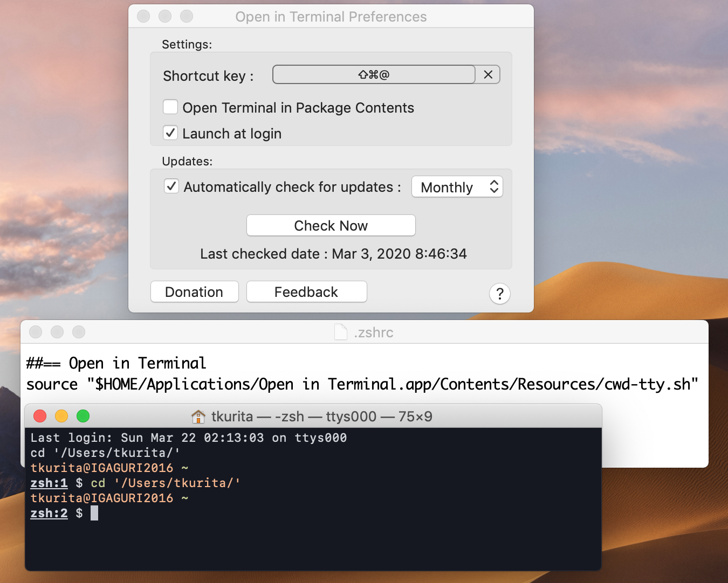Click the Preferences window's leftmost traffic light
The width and height of the screenshot is (728, 583).
[x=143, y=16]
